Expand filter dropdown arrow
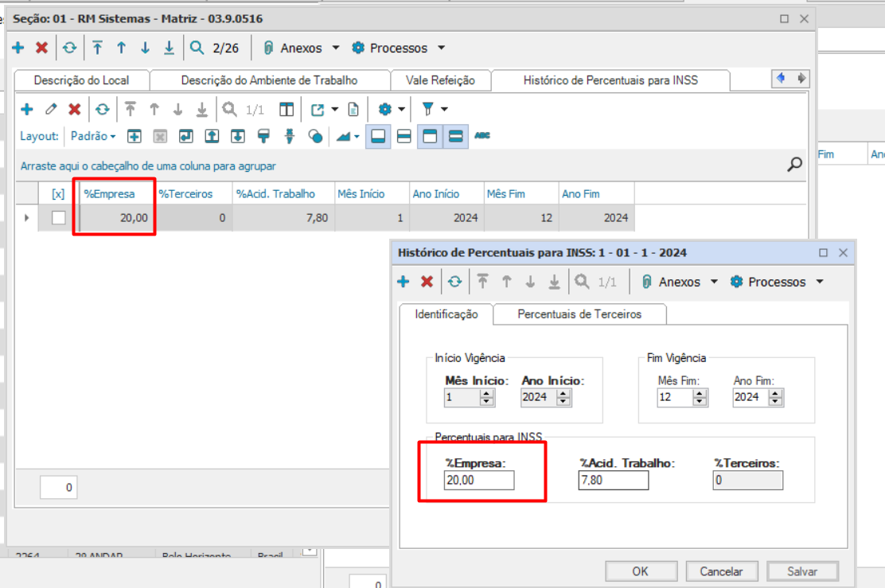Screen dimensions: 885x588 coord(444,109)
